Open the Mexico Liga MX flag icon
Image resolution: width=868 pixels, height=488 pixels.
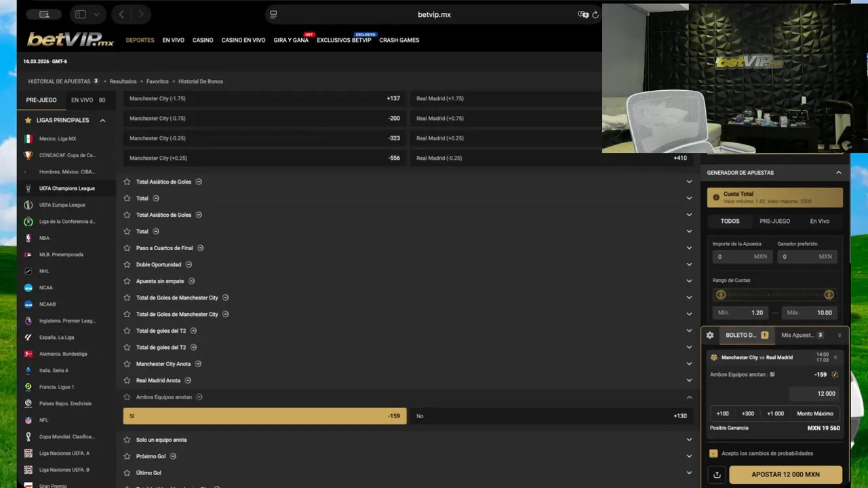[x=28, y=138]
